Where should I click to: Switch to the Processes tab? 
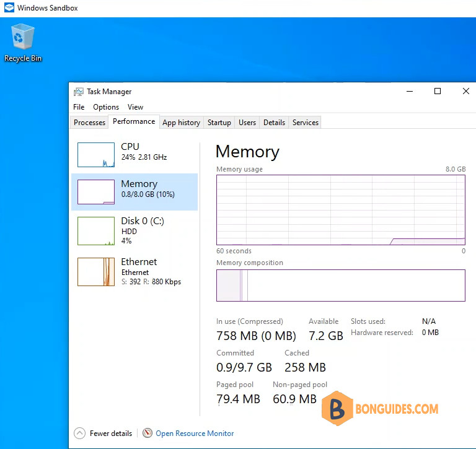(89, 123)
